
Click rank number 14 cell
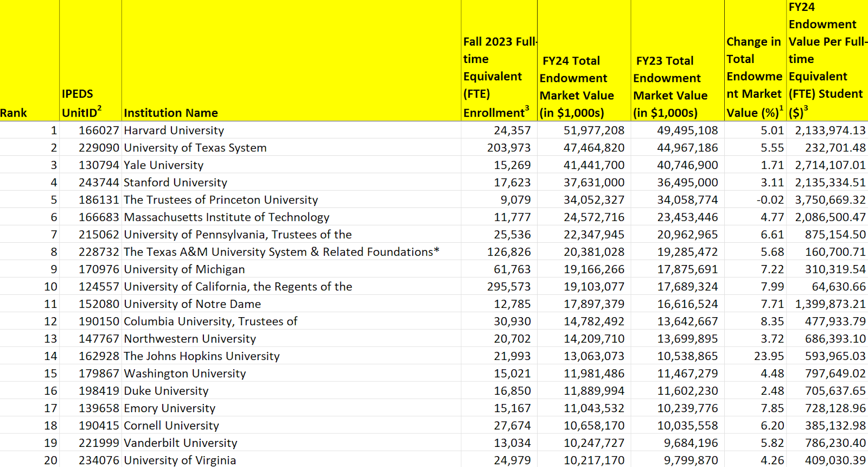pos(29,356)
